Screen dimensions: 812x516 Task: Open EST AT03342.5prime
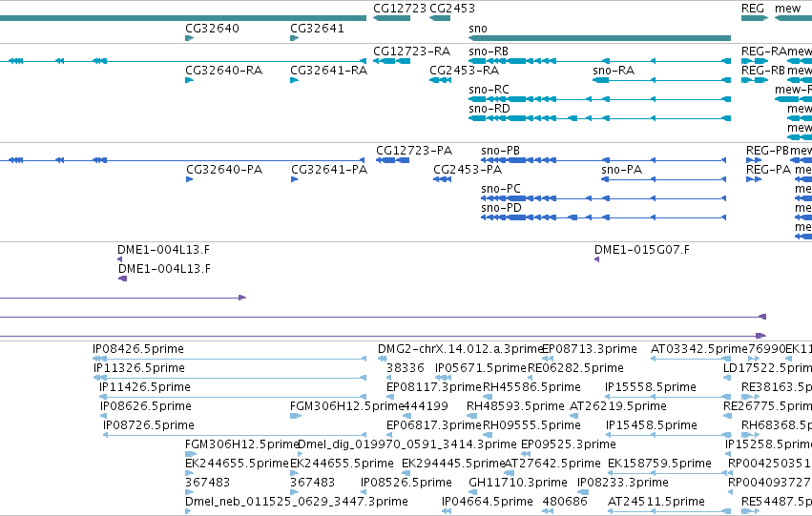pyautogui.click(x=690, y=359)
